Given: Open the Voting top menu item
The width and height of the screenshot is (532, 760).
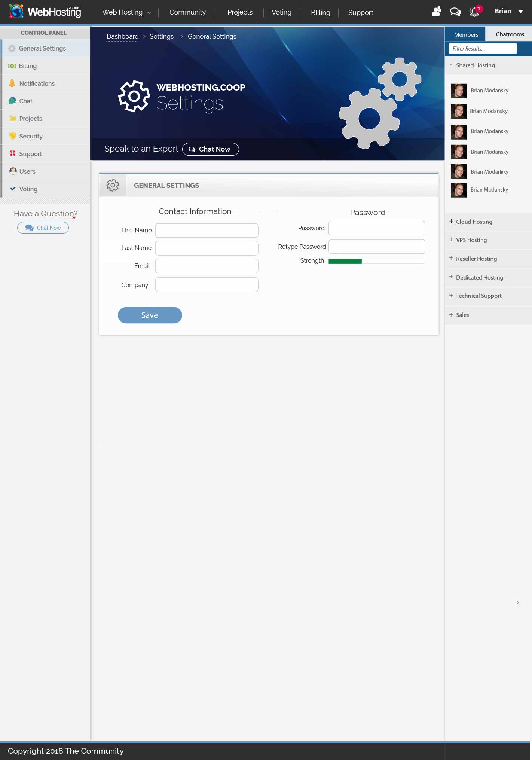Looking at the screenshot, I should [x=281, y=12].
